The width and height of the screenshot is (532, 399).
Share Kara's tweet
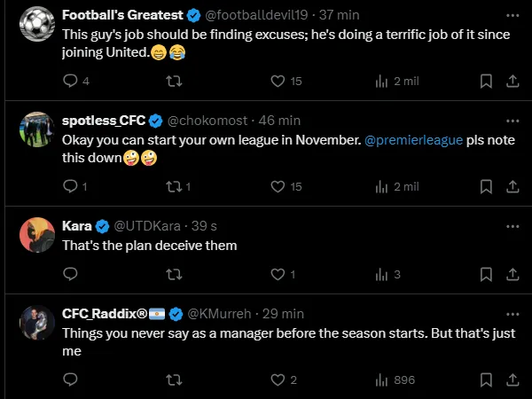point(512,275)
